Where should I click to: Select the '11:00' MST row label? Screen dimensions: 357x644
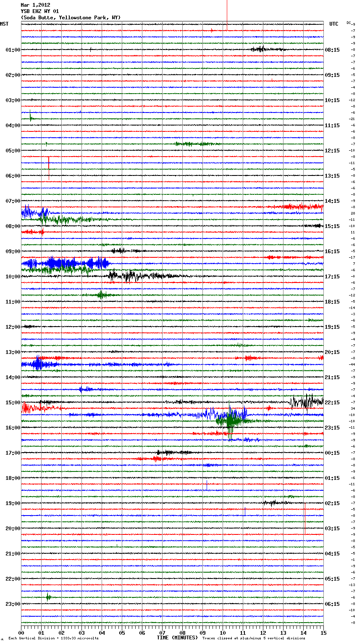(x=13, y=302)
